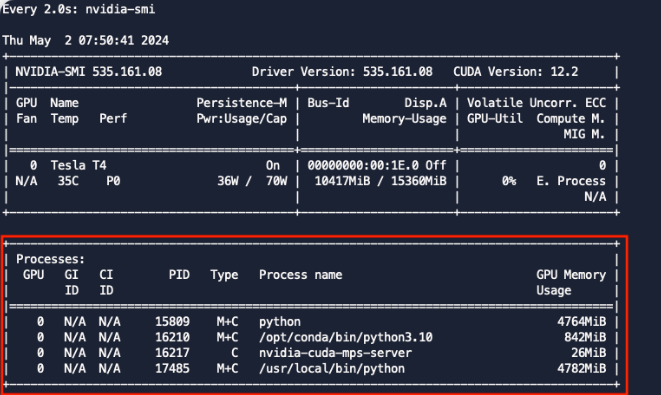Click the 'Every 2.0s: nvidia-smi' header text

(x=78, y=9)
